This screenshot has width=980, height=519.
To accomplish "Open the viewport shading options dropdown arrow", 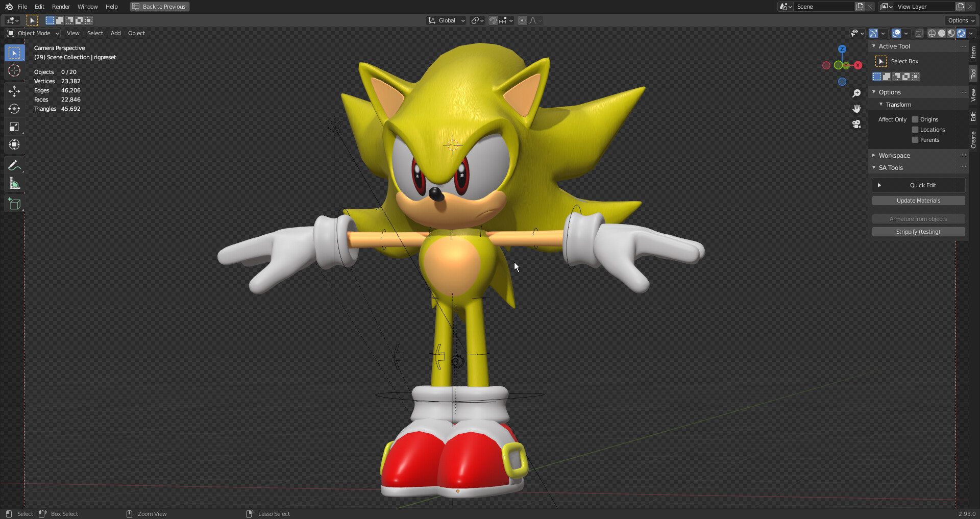I will tap(971, 33).
